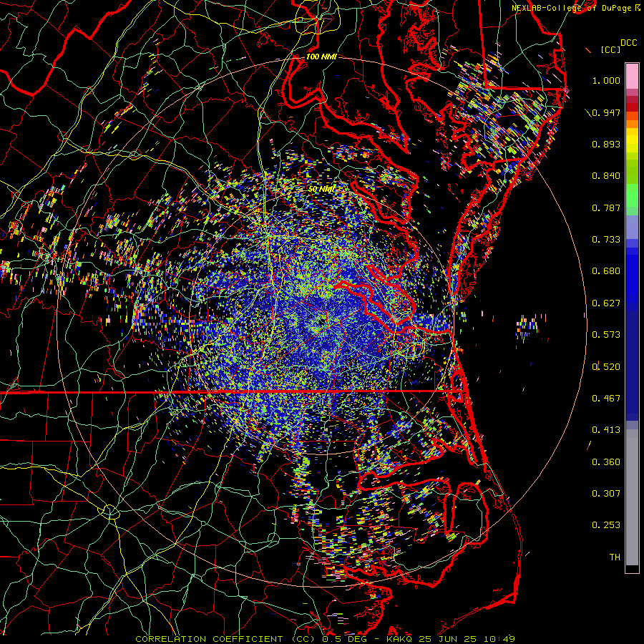The image size is (644, 644).
Task: Click the TH threshold label
Action: pos(615,557)
